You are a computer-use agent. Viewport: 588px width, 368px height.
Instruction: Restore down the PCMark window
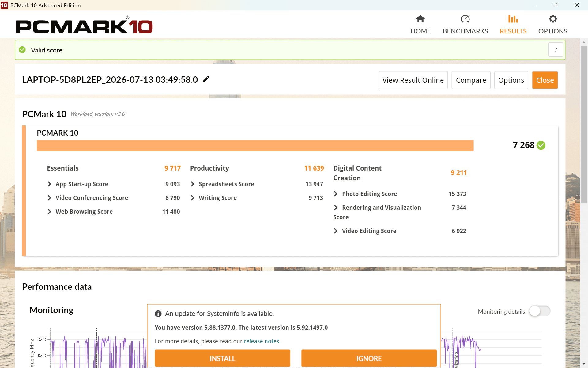point(555,5)
